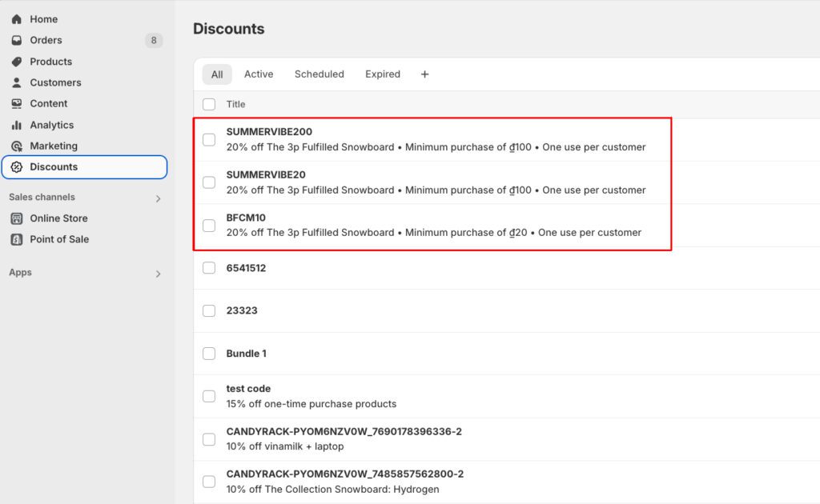Tick the SUMMERVIBE200 discount checkbox
The width and height of the screenshot is (820, 504).
[x=209, y=140]
